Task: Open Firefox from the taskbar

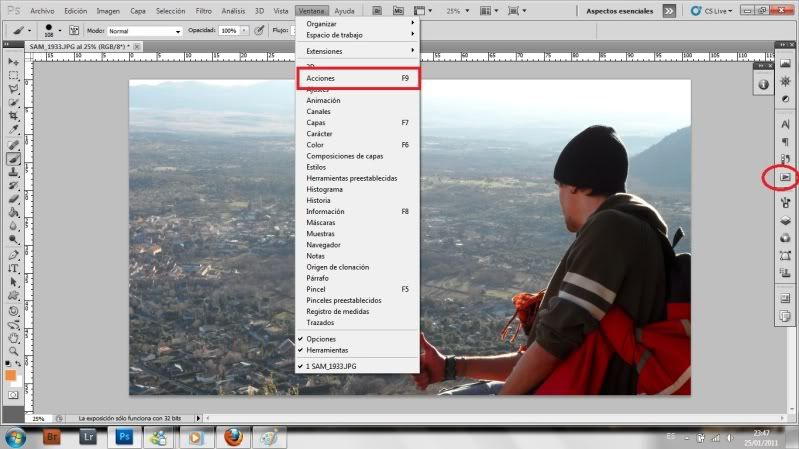Action: coord(233,437)
